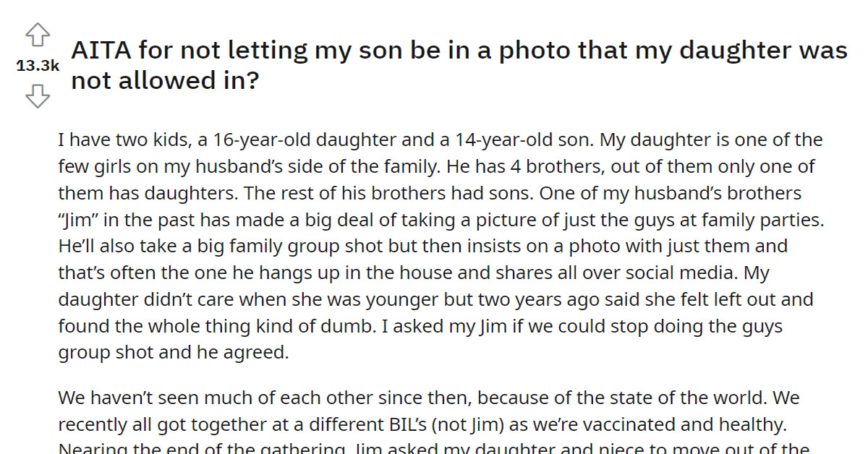Click inside the first body paragraph
The height and width of the screenshot is (454, 868).
(x=434, y=246)
